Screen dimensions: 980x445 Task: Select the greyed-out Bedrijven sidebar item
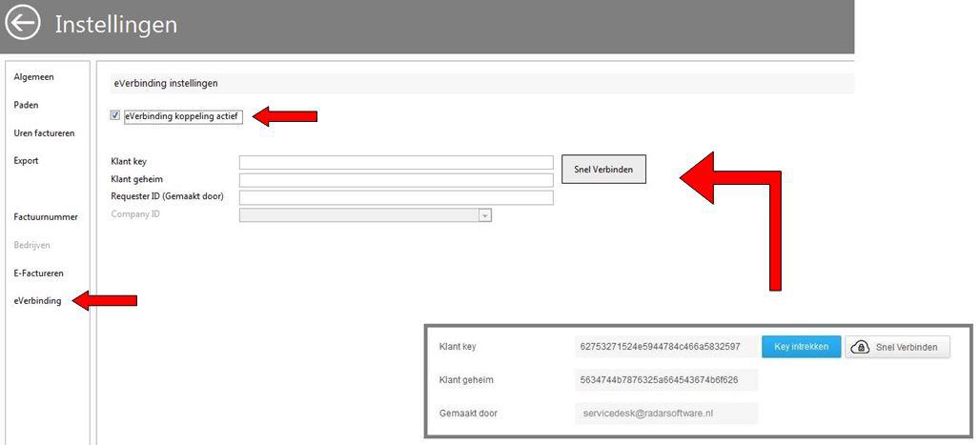tap(31, 245)
